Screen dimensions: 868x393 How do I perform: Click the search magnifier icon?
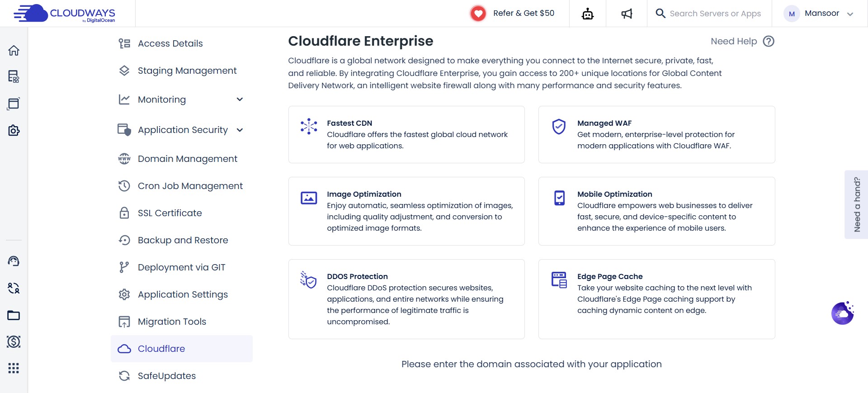[x=660, y=14]
